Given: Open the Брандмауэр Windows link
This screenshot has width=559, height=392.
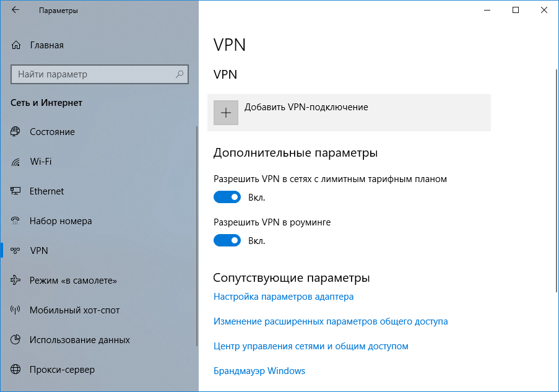Looking at the screenshot, I should pyautogui.click(x=259, y=371).
